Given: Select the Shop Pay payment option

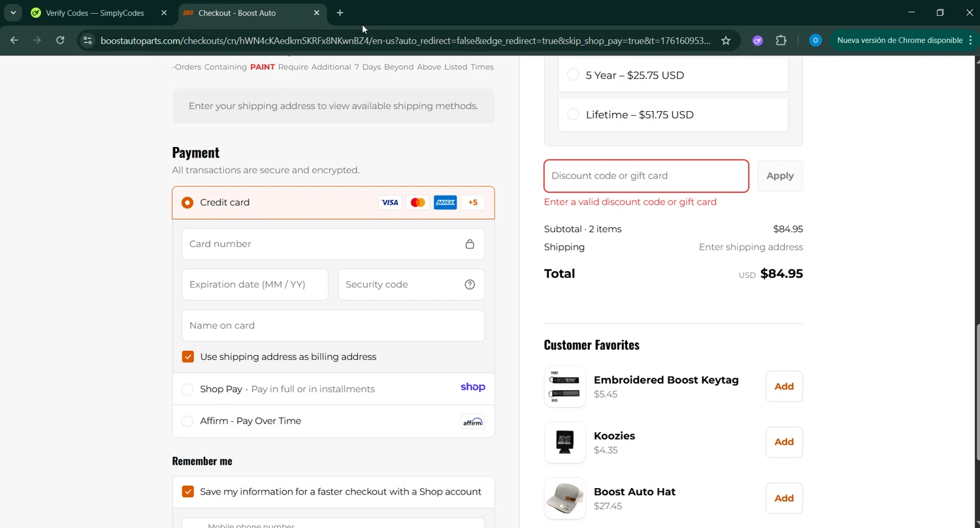Looking at the screenshot, I should [188, 389].
